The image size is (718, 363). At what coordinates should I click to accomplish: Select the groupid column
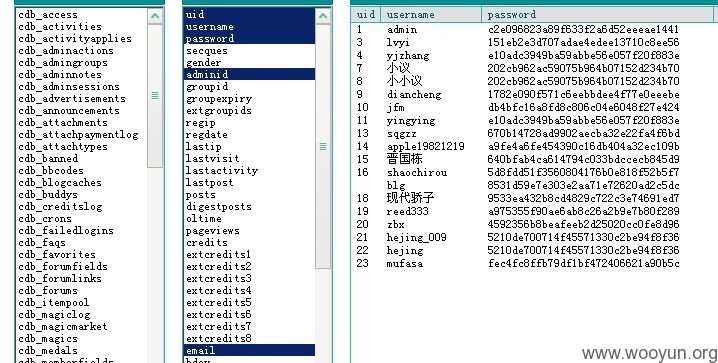point(207,87)
